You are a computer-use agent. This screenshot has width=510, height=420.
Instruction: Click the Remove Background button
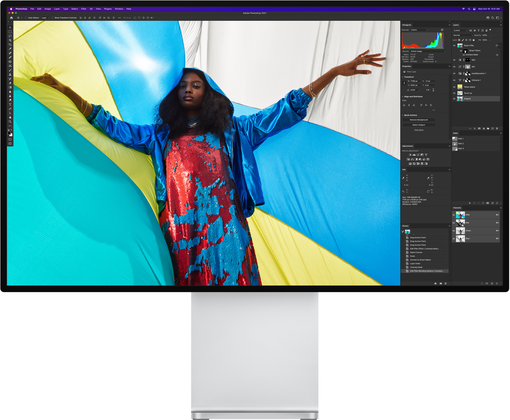coord(419,120)
